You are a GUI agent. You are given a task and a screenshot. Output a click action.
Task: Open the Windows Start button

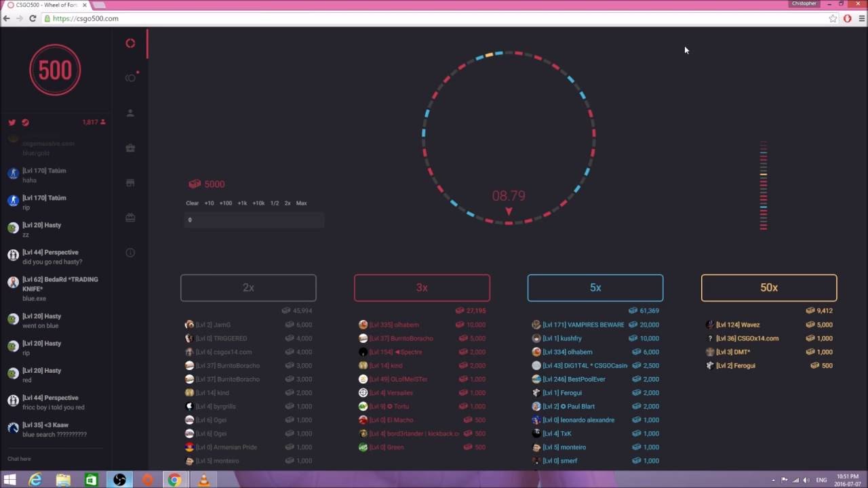coord(9,480)
